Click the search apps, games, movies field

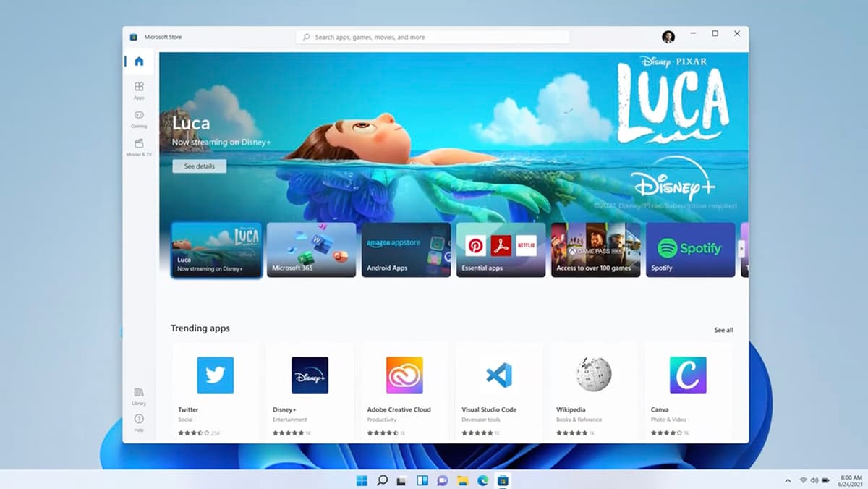[x=433, y=37]
